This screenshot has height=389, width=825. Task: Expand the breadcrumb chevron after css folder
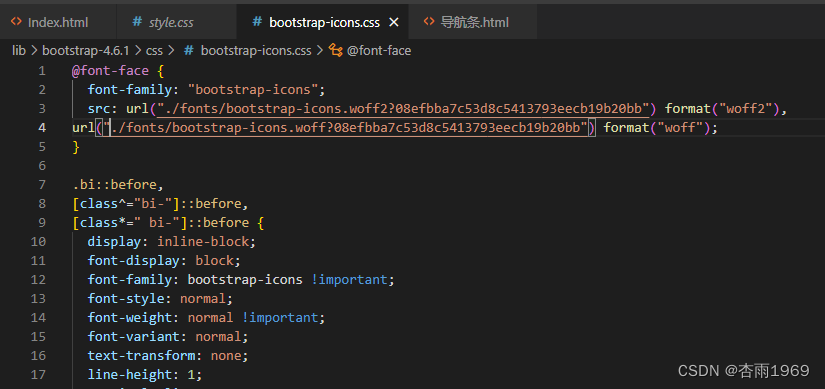coord(171,51)
